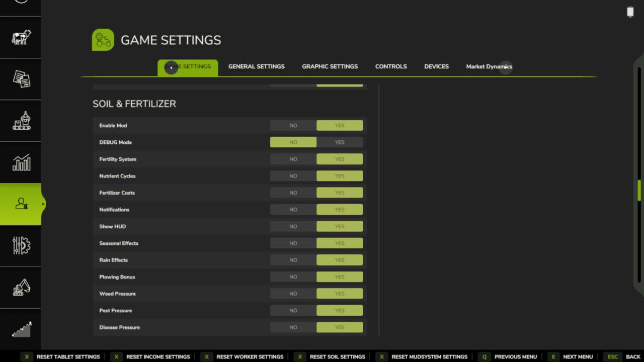Set Show HUD to NO
The height and width of the screenshot is (362, 644).
[293, 226]
